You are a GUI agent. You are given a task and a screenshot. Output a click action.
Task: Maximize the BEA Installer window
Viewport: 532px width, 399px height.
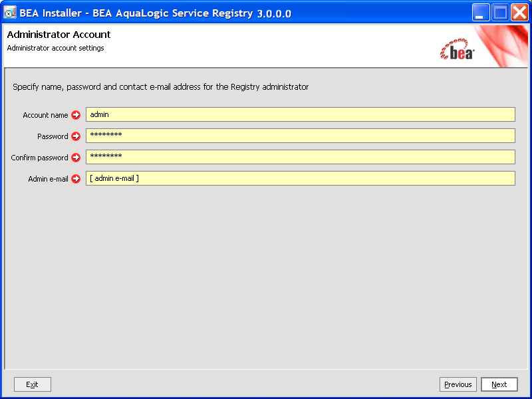tap(500, 13)
